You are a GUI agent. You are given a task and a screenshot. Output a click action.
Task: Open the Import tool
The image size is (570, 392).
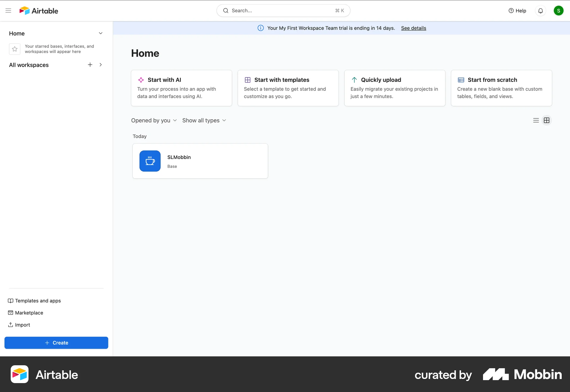22,325
